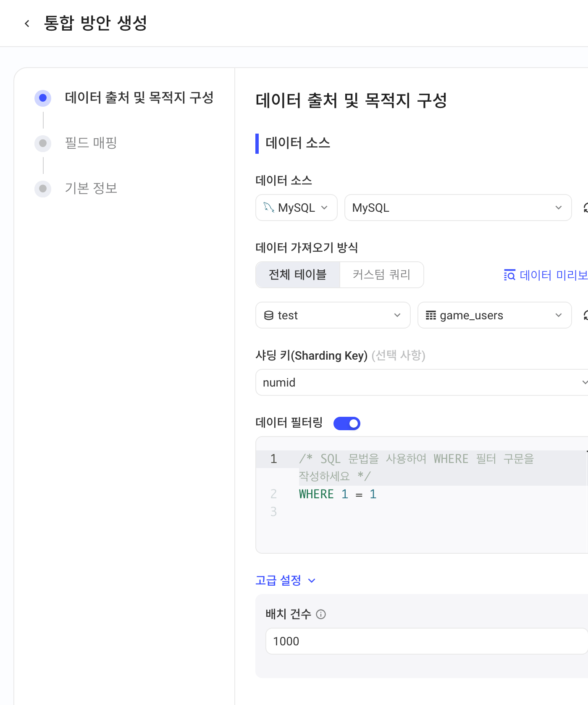This screenshot has width=588, height=705.
Task: Select the 데이터 출처 및 목적지 구성 step
Action: pyautogui.click(x=124, y=98)
